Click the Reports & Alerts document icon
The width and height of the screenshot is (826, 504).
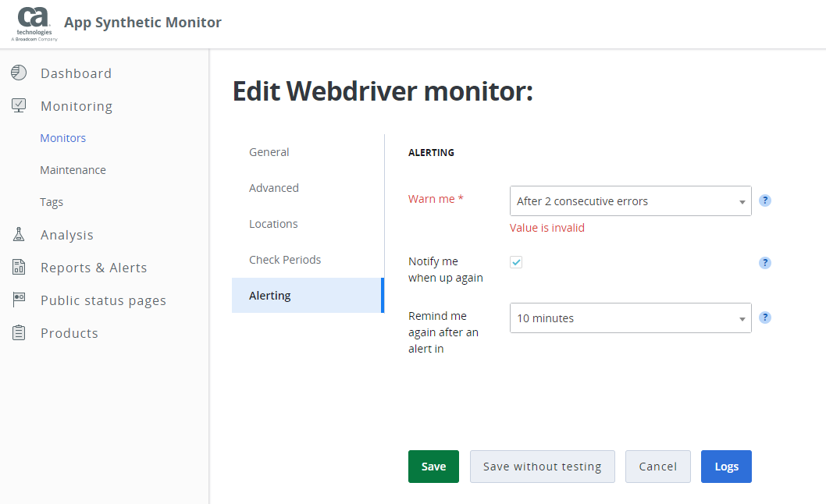pos(19,267)
